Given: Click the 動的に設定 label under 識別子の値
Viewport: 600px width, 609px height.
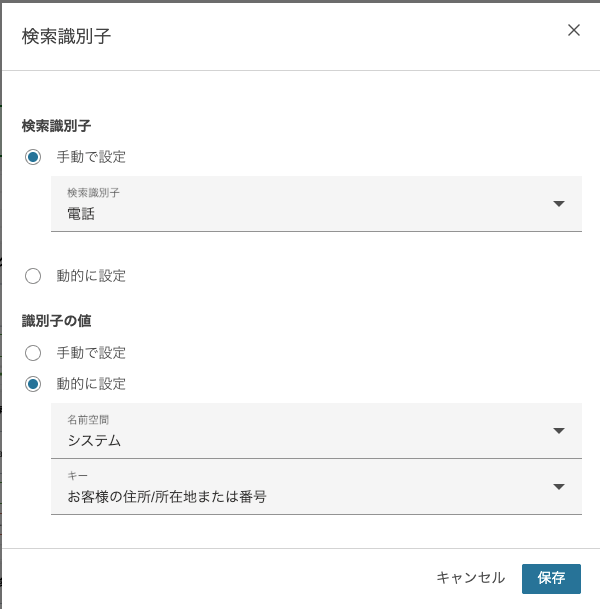Looking at the screenshot, I should pyautogui.click(x=91, y=383).
